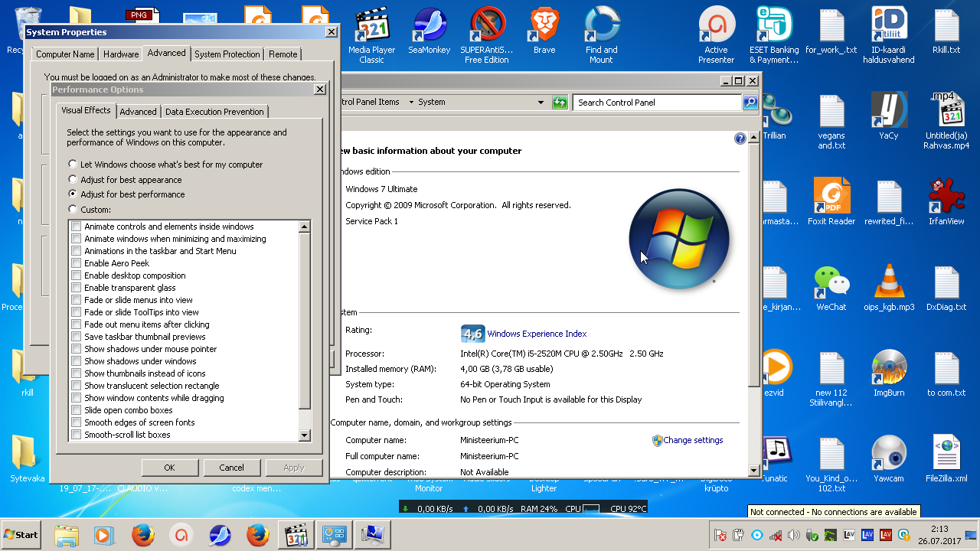Enable 'Smooth edges of screen fonts' checkbox
Image resolution: width=980 pixels, height=551 pixels.
pos(76,422)
